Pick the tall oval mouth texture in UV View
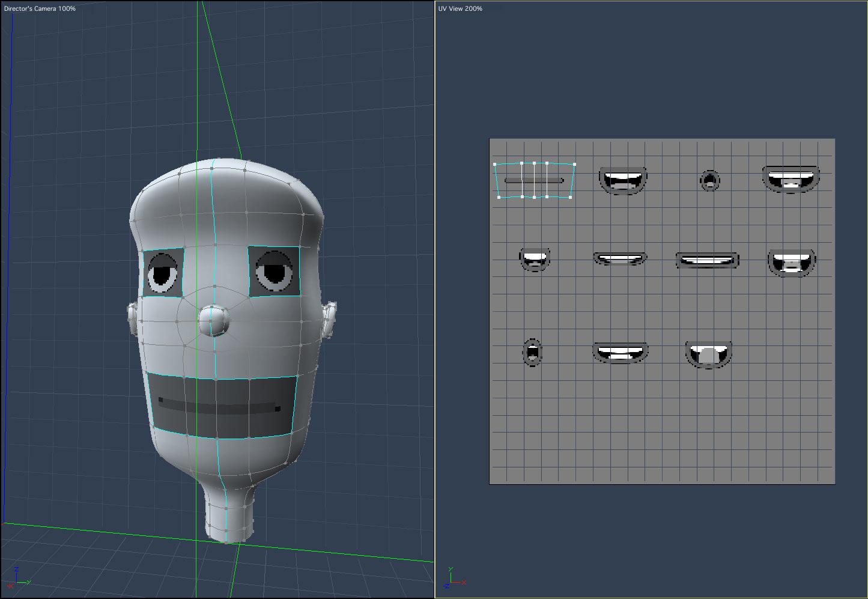 [x=532, y=353]
